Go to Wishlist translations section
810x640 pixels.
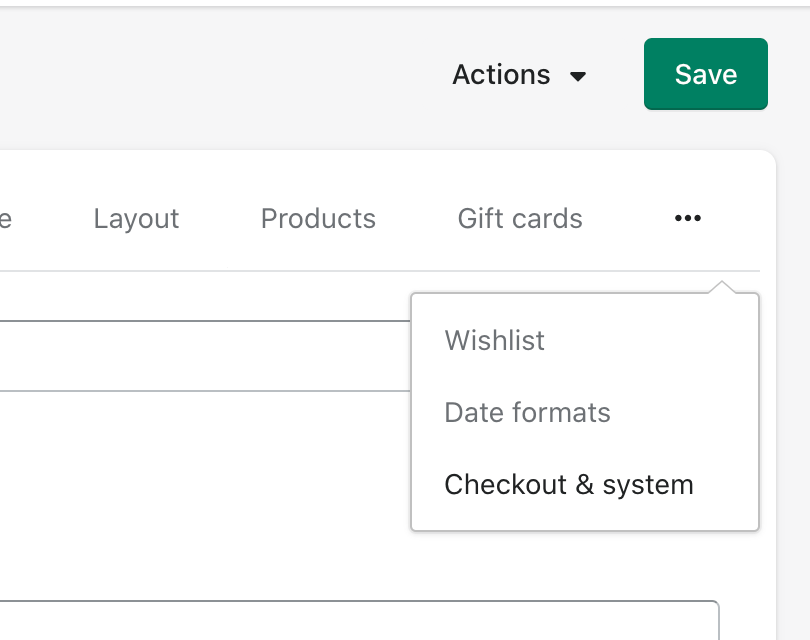(495, 340)
